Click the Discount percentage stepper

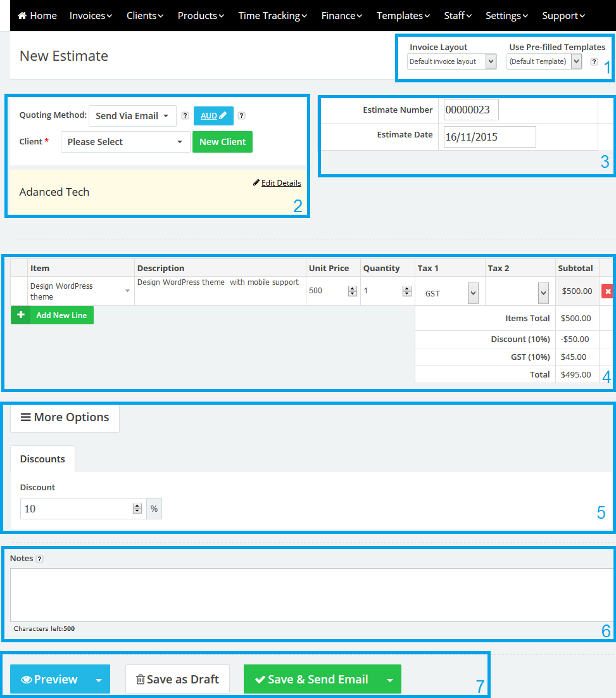pyautogui.click(x=137, y=509)
